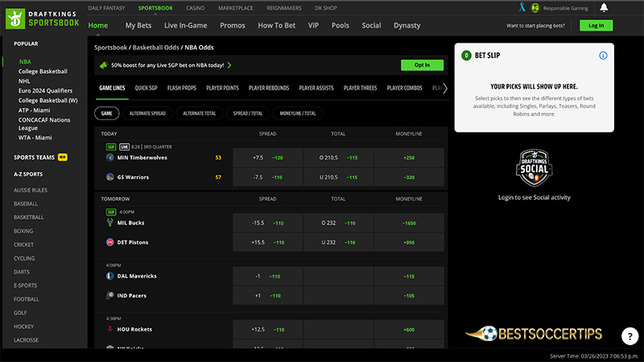This screenshot has width=644, height=362.
Task: Open ATP - Miami in sidebar
Action: (34, 110)
